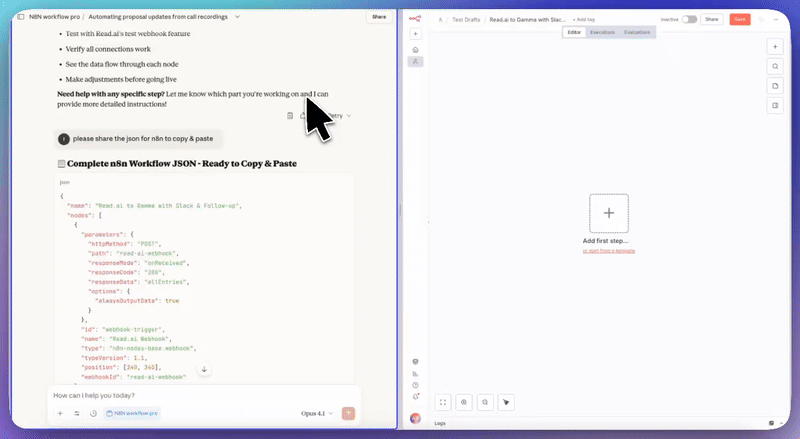
Task: Open the start from a template link
Action: click(x=609, y=251)
